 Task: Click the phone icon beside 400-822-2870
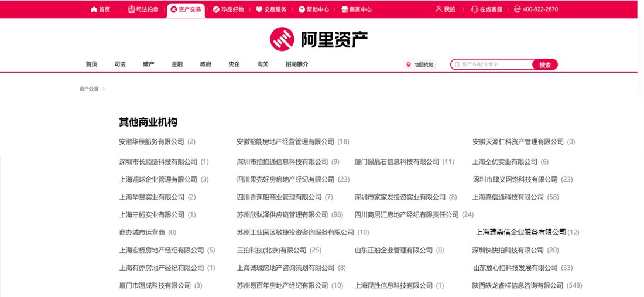click(x=518, y=9)
